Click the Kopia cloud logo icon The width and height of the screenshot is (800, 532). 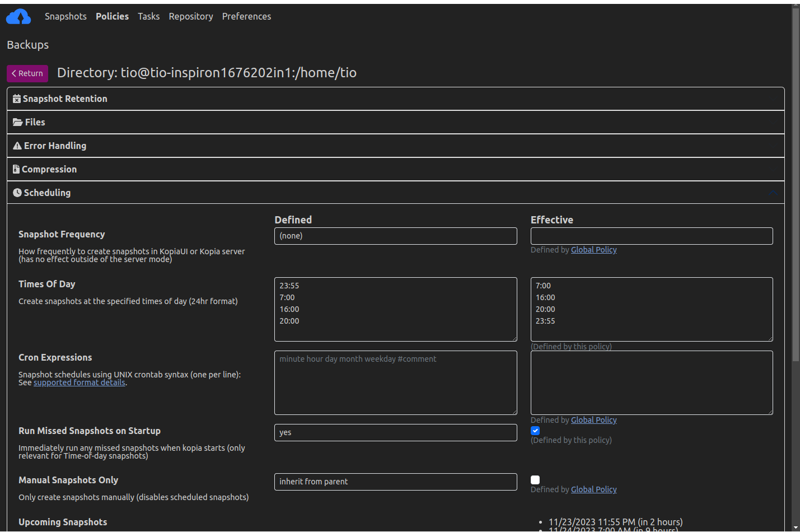point(18,17)
